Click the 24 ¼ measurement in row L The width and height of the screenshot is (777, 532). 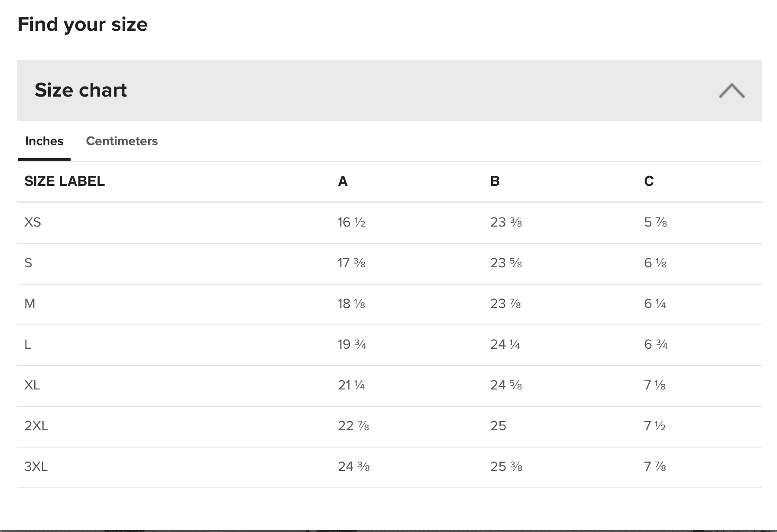[505, 344]
